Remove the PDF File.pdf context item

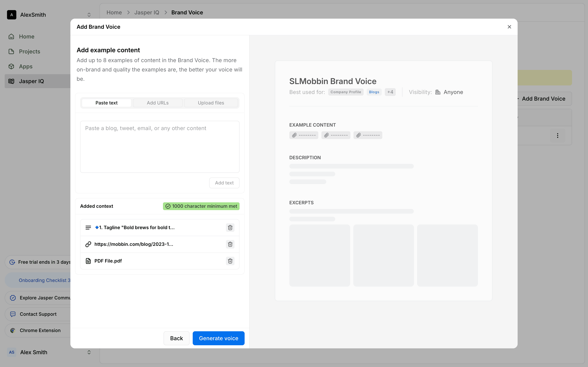tap(230, 261)
